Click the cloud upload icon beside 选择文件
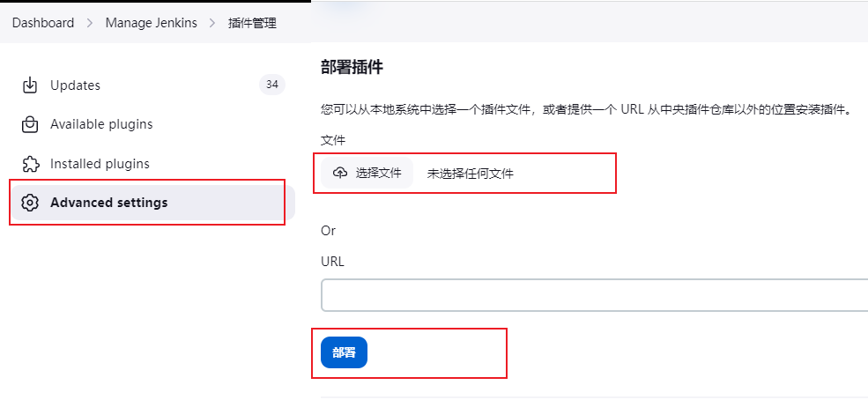This screenshot has height=400, width=868. [x=340, y=173]
